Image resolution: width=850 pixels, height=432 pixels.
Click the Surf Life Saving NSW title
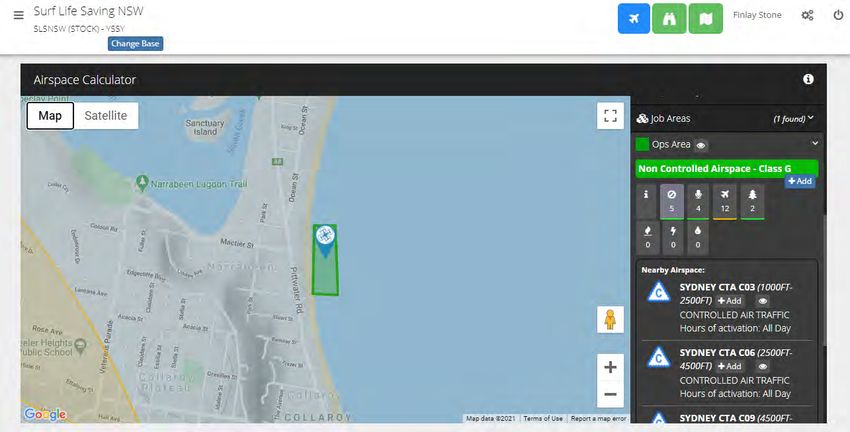click(88, 11)
